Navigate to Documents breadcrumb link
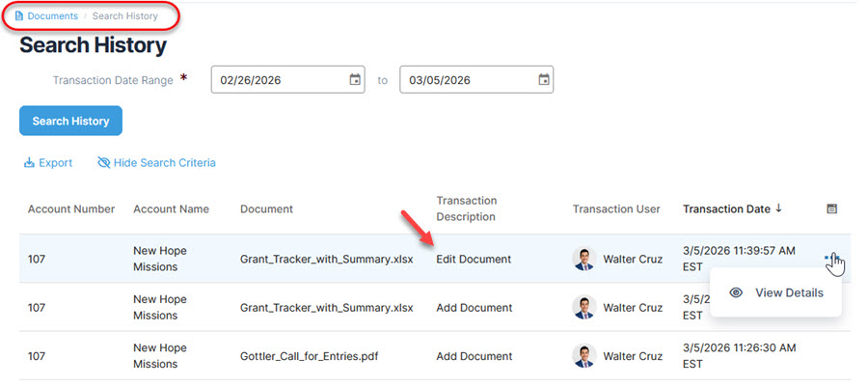 point(52,16)
